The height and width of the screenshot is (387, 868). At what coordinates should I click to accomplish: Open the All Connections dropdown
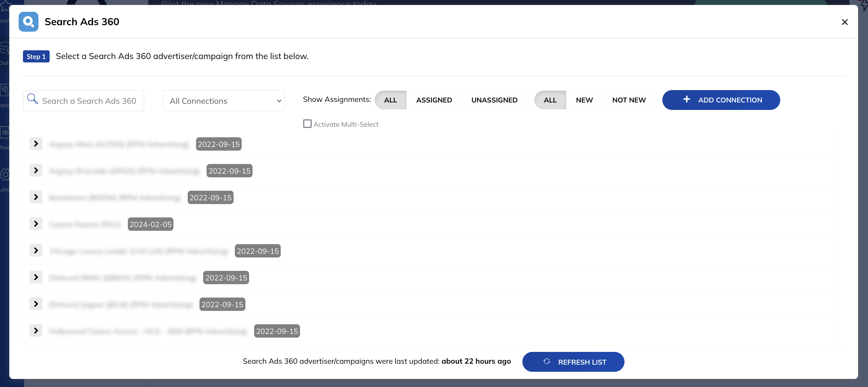tap(223, 101)
